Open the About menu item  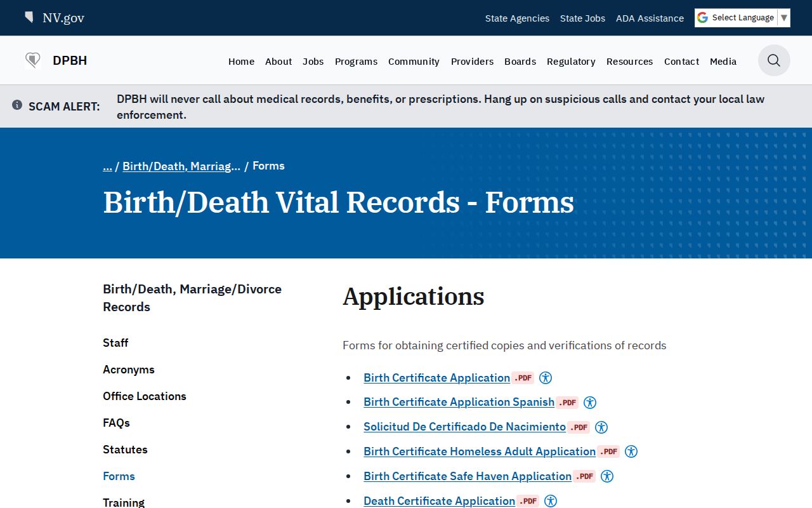pos(278,62)
